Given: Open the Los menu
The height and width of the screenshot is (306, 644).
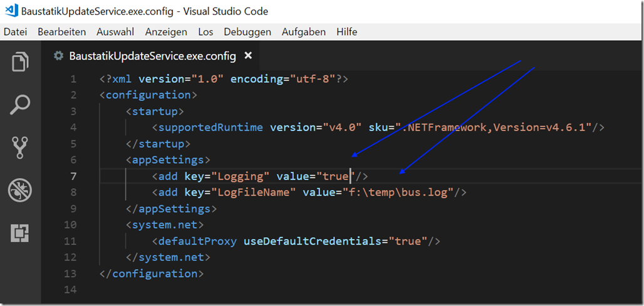Looking at the screenshot, I should pyautogui.click(x=205, y=32).
